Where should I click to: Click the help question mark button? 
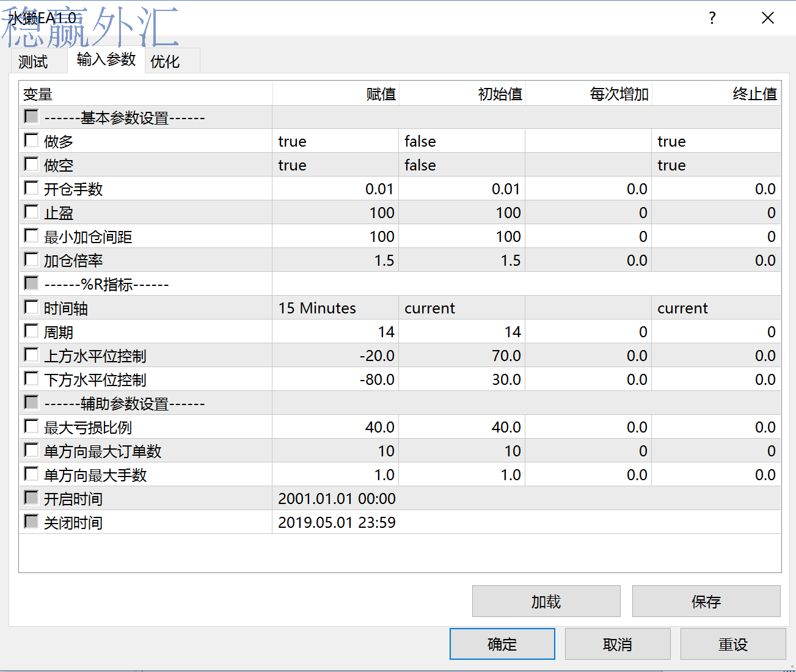tap(712, 18)
